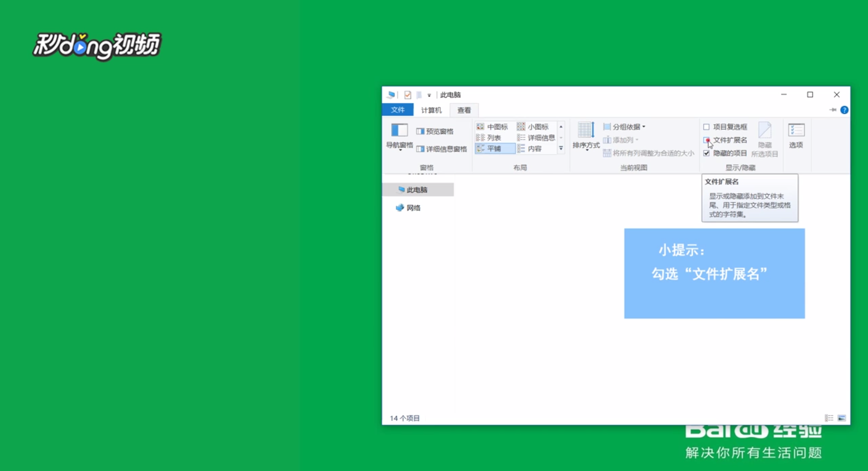The width and height of the screenshot is (868, 471).
Task: Open the customize quick access toolbar arrow
Action: tap(429, 95)
